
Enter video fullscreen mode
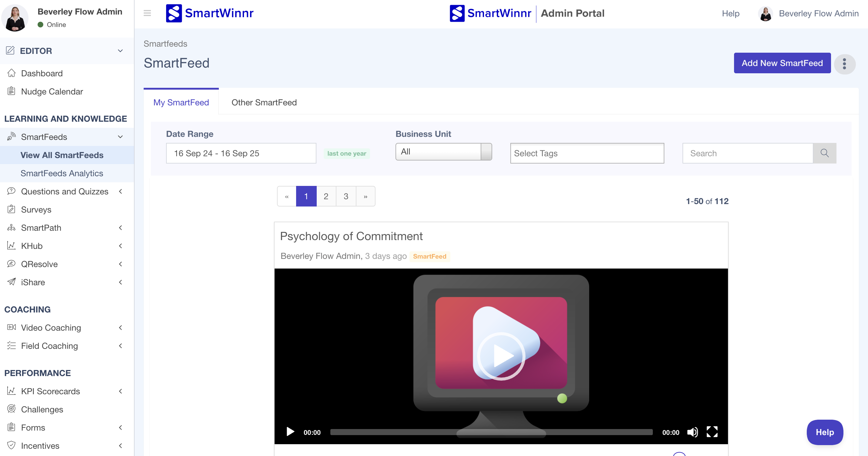(712, 432)
